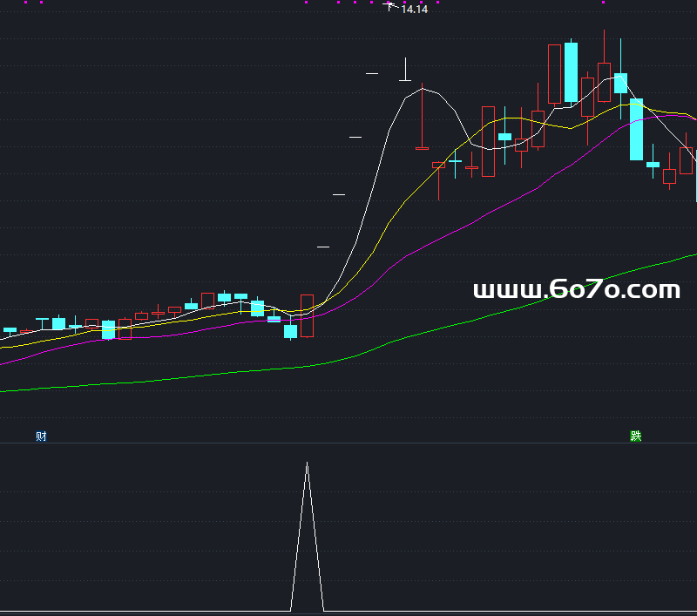Click the blue 财 finance marker icon

pos(41,436)
